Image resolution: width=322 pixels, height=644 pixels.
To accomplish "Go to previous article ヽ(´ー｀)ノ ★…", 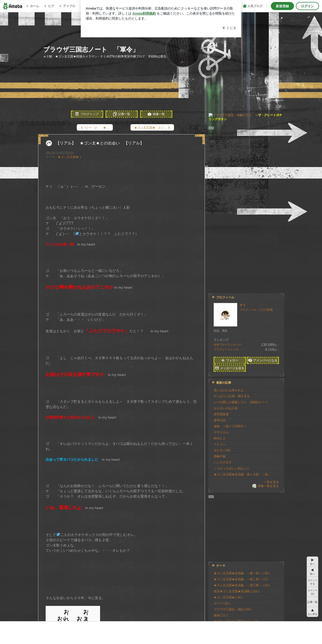I will tap(95, 127).
